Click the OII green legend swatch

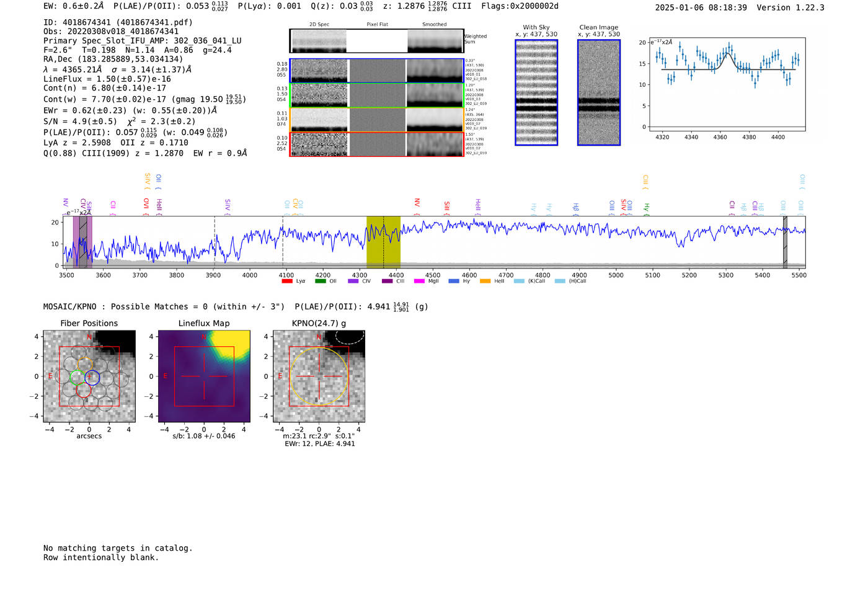pos(320,281)
